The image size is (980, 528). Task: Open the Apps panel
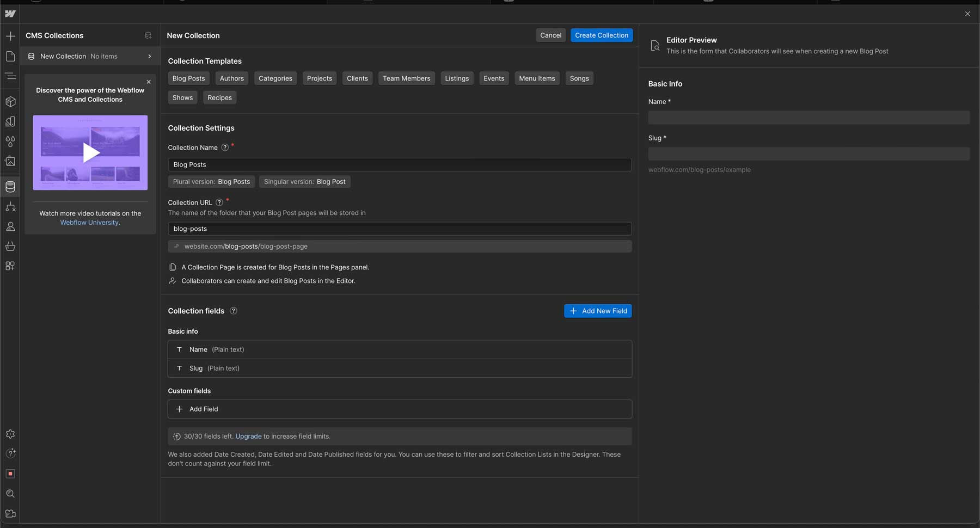10,266
